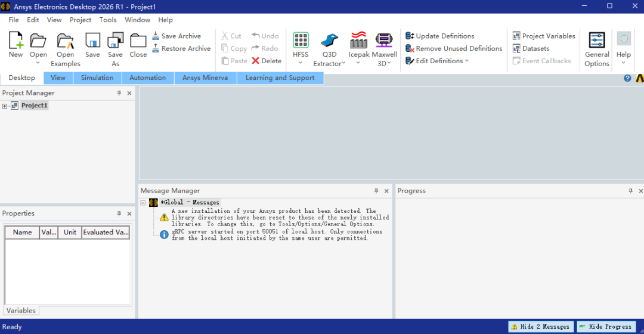Open the Tools menu

107,20
